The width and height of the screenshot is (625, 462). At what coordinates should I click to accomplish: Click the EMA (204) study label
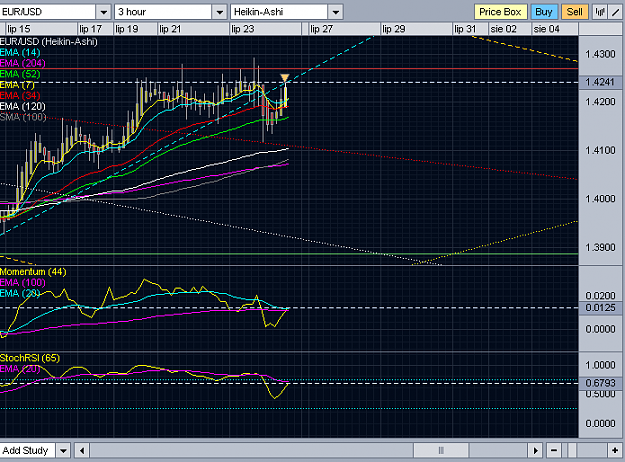click(x=23, y=63)
